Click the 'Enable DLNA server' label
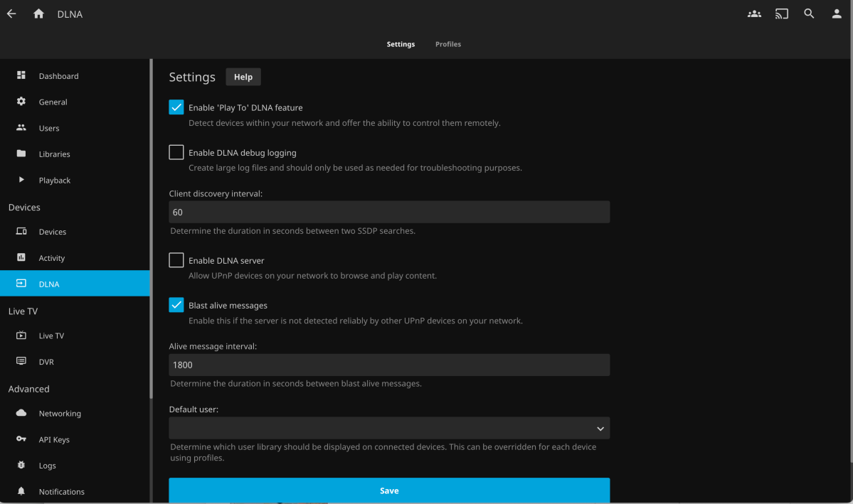Screen dimensions: 853x504 coord(226,260)
